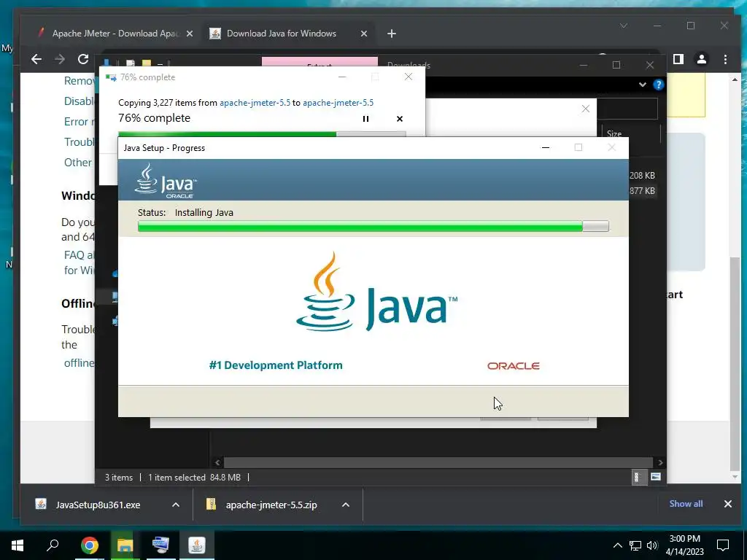
Task: Pause the JMeter file copy operation
Action: (365, 119)
